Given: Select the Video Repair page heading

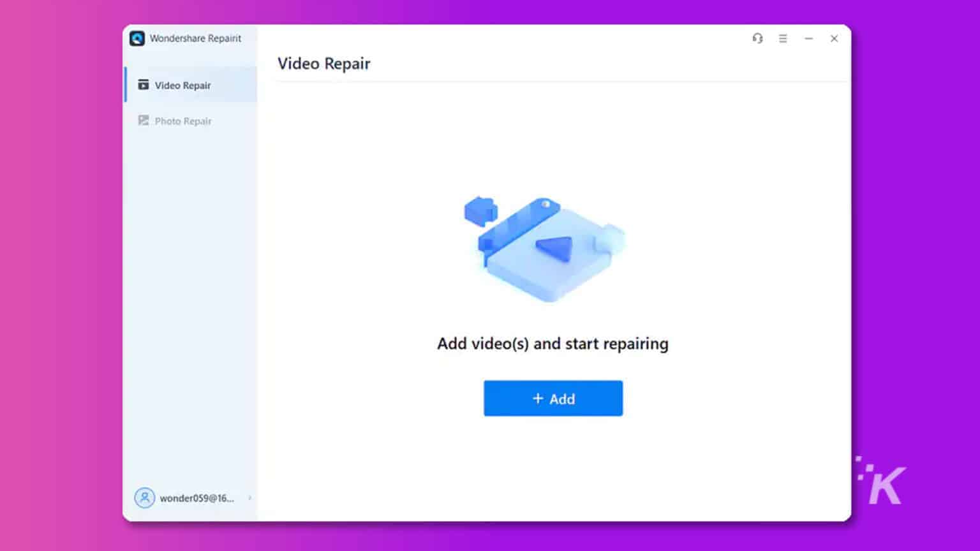Looking at the screenshot, I should coord(323,63).
